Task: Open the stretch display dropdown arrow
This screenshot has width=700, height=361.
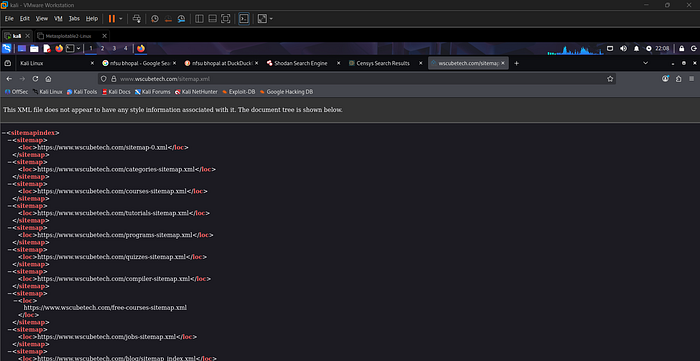Action: 271,19
